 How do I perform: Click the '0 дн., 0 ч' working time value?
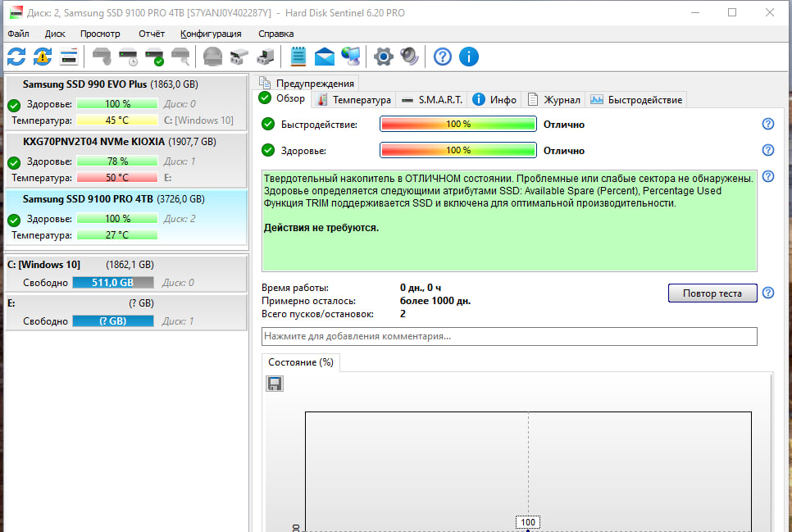421,288
